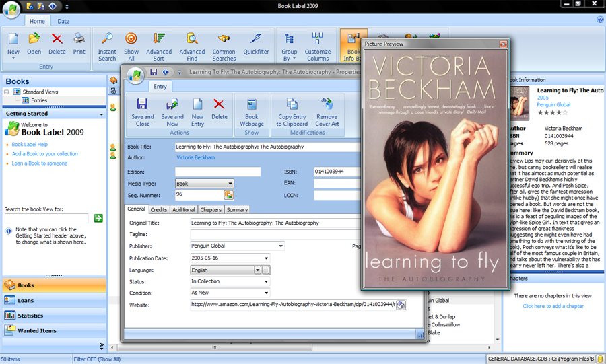Expand the Condition dropdown
606x364 pixels.
(x=266, y=293)
